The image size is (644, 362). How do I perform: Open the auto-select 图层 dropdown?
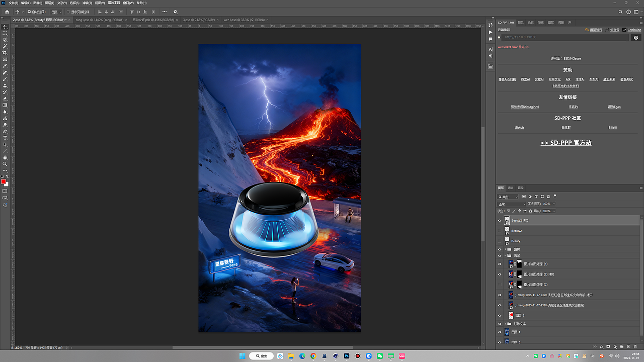[56, 12]
